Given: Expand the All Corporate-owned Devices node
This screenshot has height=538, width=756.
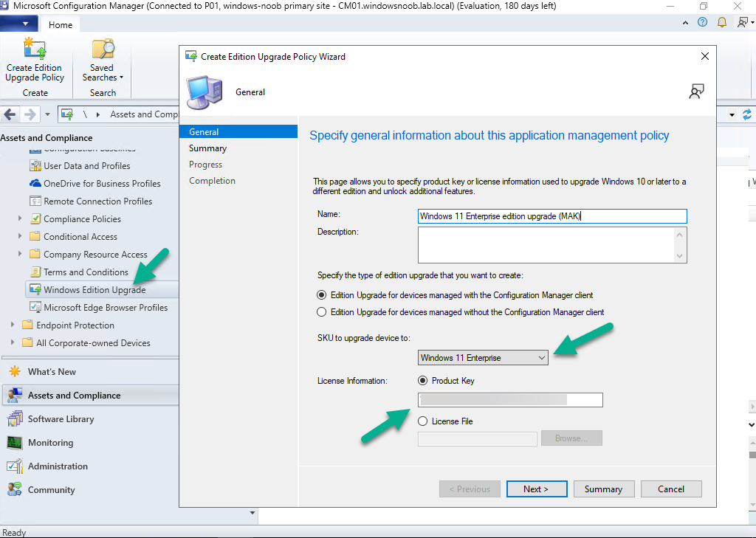Looking at the screenshot, I should tap(13, 342).
